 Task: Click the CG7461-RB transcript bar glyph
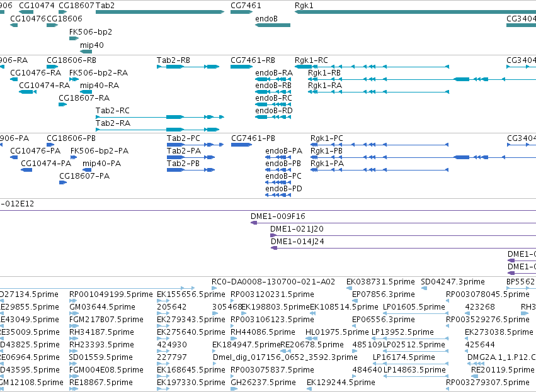[x=242, y=67]
